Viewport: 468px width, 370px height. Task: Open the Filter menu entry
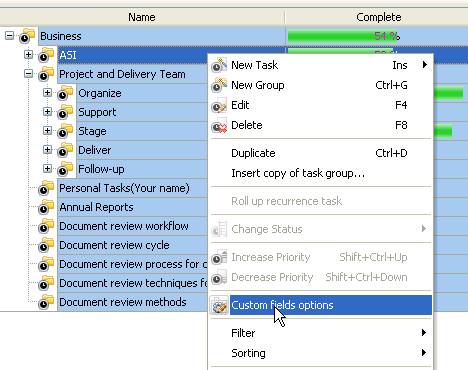pyautogui.click(x=320, y=333)
